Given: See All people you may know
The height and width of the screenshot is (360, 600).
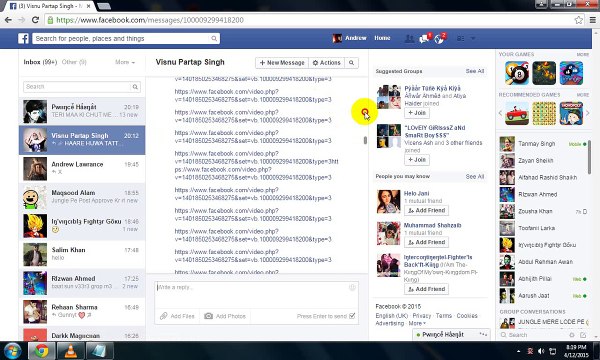Looking at the screenshot, I should [x=474, y=176].
